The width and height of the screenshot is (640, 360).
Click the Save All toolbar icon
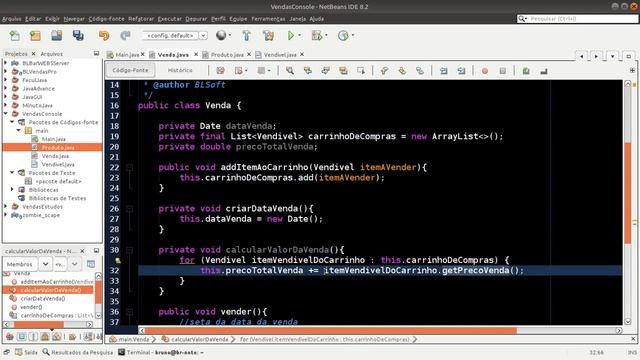(x=78, y=36)
